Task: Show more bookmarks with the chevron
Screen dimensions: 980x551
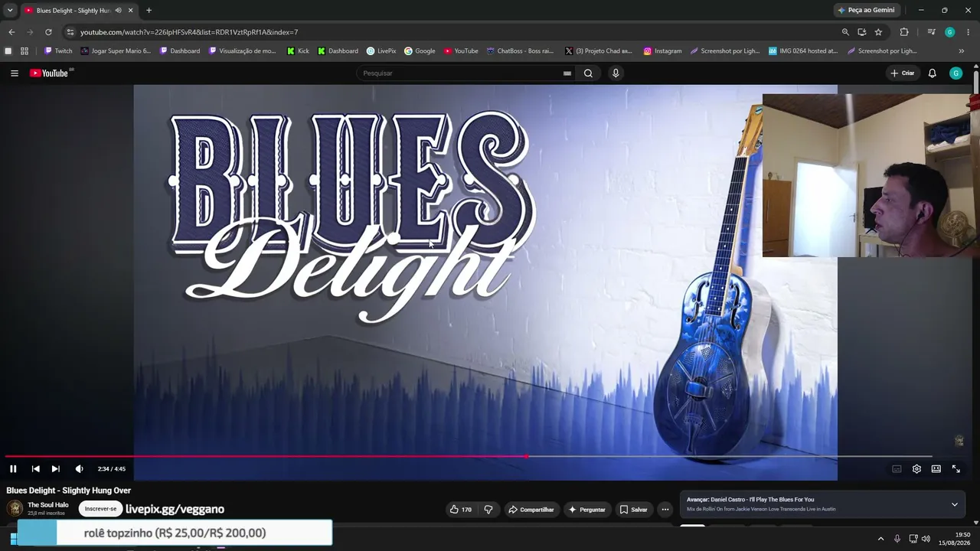Action: [962, 51]
